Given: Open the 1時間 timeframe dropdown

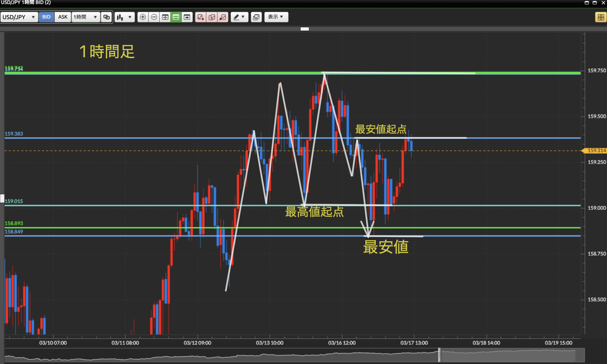Looking at the screenshot, I should pyautogui.click(x=86, y=17).
